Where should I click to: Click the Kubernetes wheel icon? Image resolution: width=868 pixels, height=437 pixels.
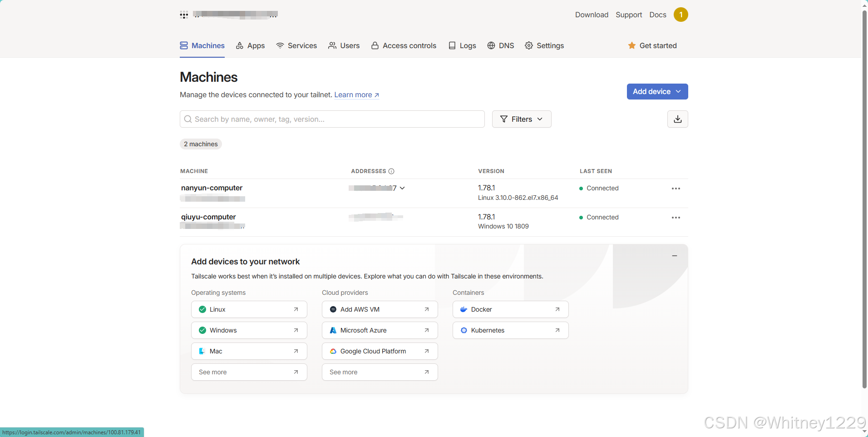[x=464, y=330]
